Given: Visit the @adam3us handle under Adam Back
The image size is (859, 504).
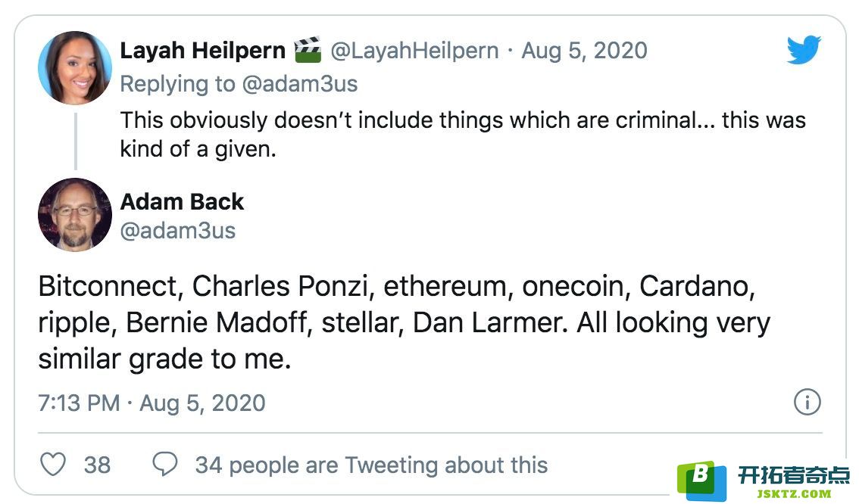Looking at the screenshot, I should [x=178, y=231].
